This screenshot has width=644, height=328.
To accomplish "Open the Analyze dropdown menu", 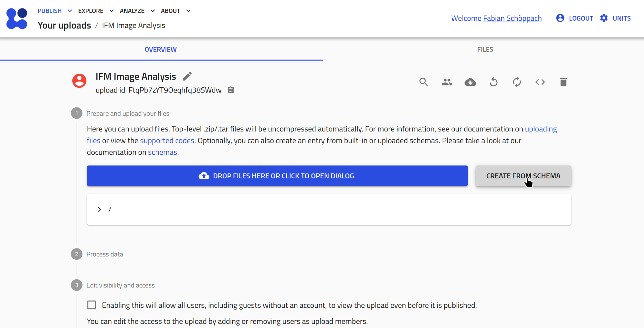I will 137,11.
